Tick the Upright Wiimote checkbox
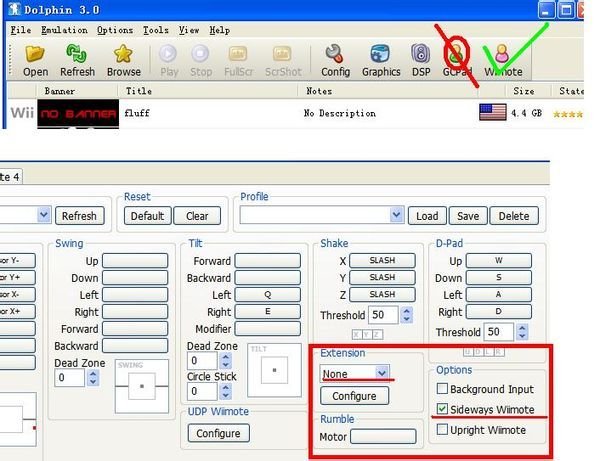This screenshot has height=461, width=600. click(x=442, y=430)
